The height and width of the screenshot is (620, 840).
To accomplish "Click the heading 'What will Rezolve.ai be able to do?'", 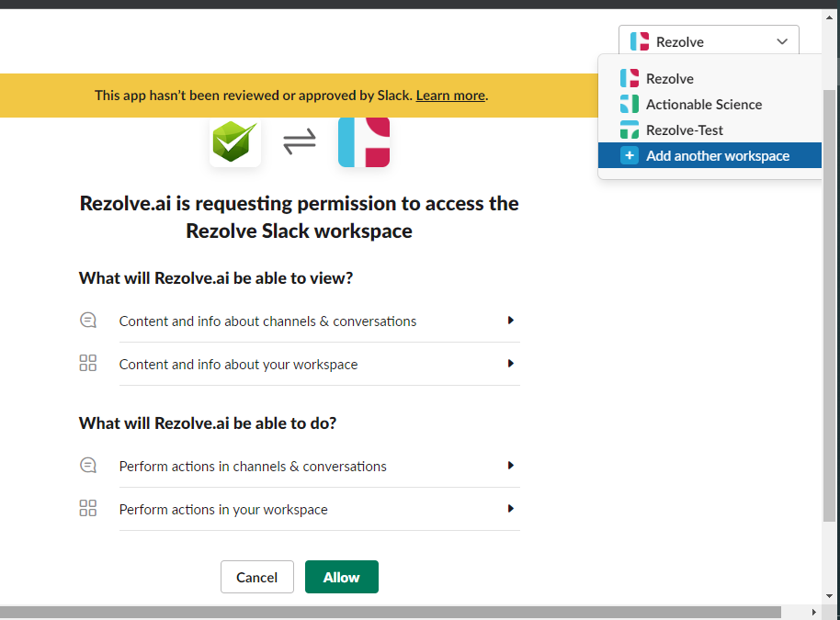I will [x=208, y=423].
